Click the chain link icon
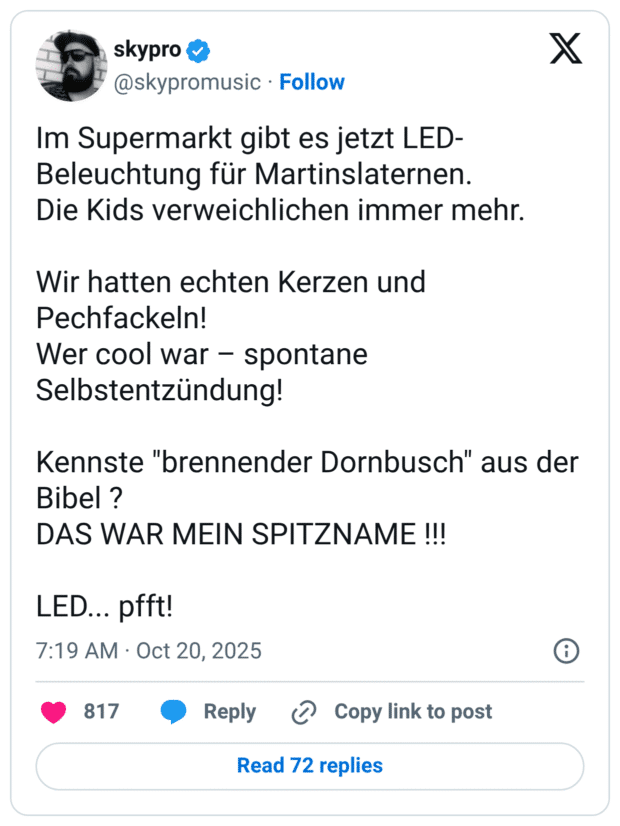620x826 pixels. (303, 712)
